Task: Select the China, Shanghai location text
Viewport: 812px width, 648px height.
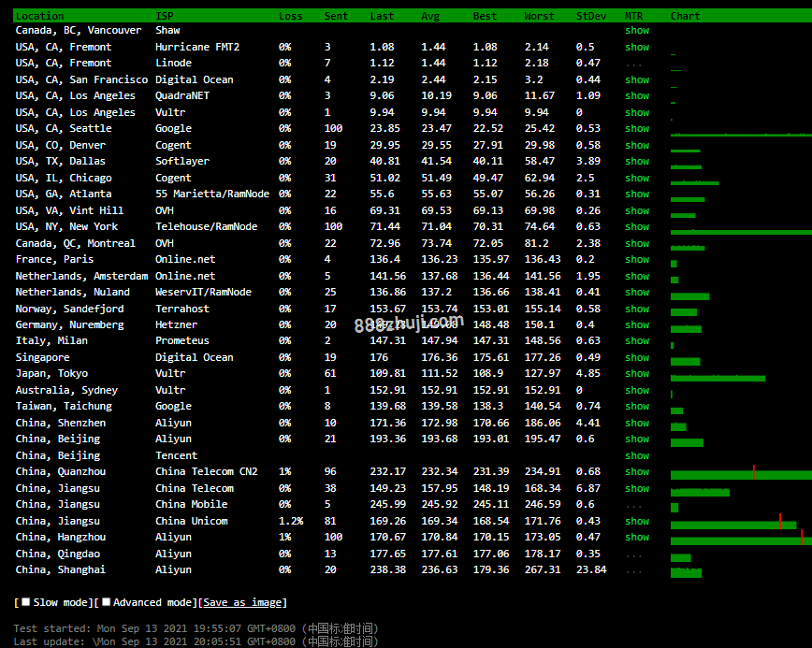Action: [61, 569]
